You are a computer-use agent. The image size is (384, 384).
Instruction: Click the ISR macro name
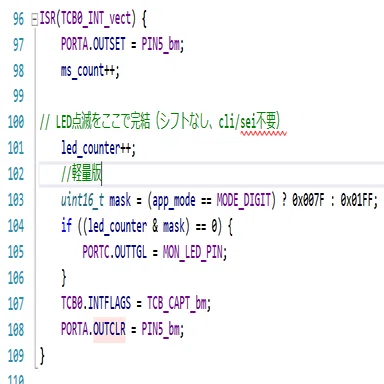coord(48,18)
